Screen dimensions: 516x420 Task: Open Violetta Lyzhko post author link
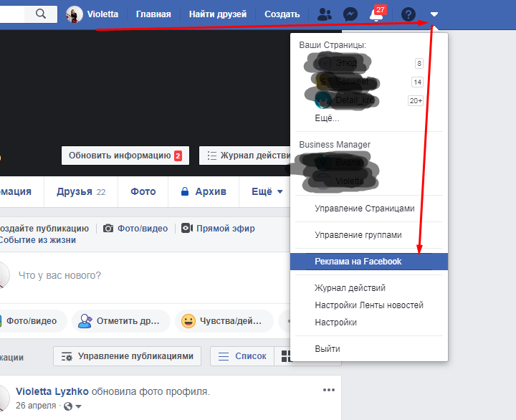[x=52, y=391]
